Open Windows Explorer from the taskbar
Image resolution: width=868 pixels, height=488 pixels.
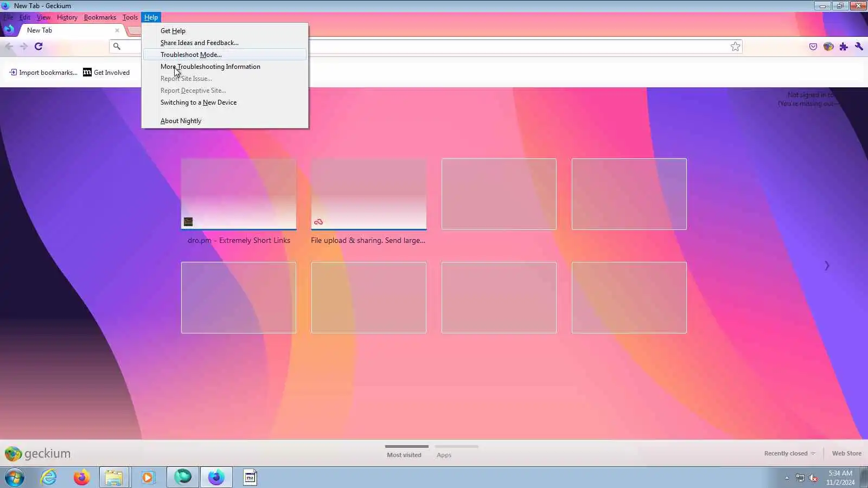[114, 478]
